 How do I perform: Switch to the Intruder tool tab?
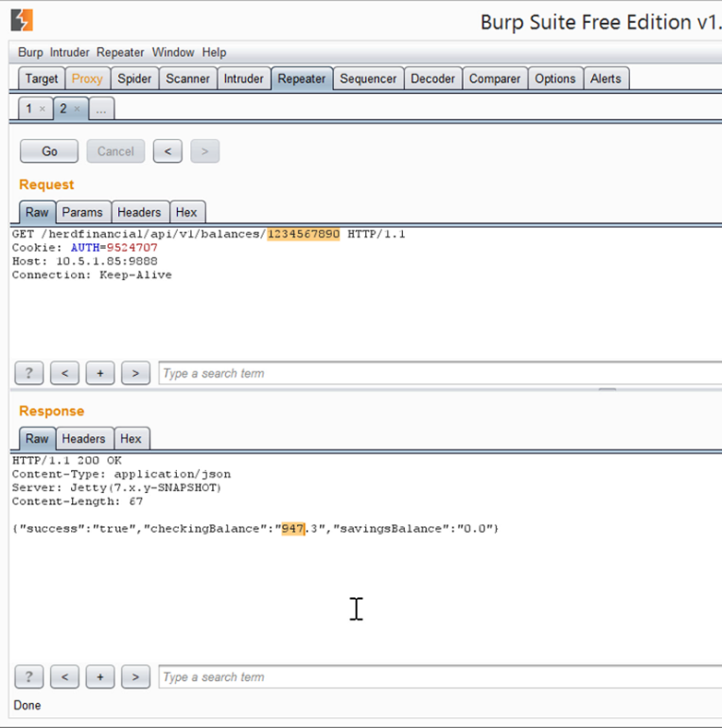point(243,78)
